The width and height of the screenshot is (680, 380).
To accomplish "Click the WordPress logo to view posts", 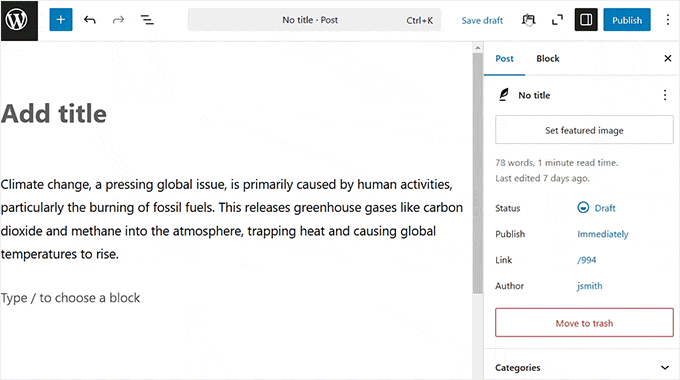I will (19, 20).
